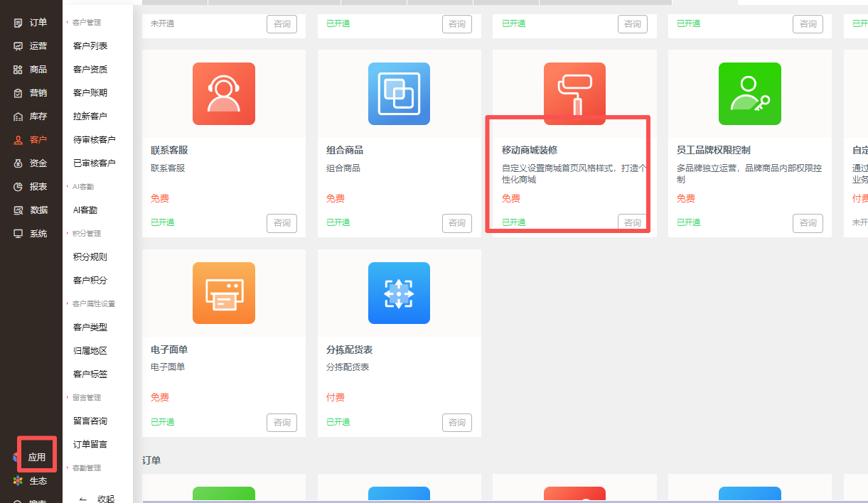Click 咨询 button on 分拣配货表 card
Image resolution: width=868 pixels, height=503 pixels.
point(457,423)
